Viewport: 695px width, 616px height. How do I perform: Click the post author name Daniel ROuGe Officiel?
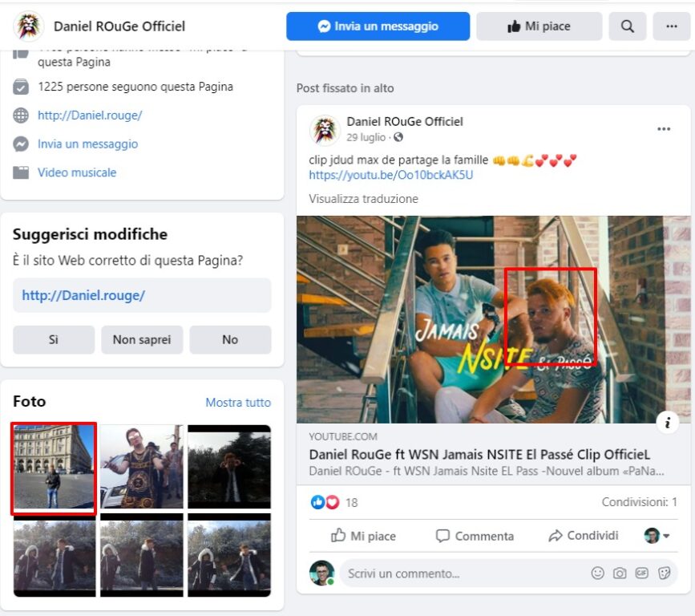pos(405,121)
